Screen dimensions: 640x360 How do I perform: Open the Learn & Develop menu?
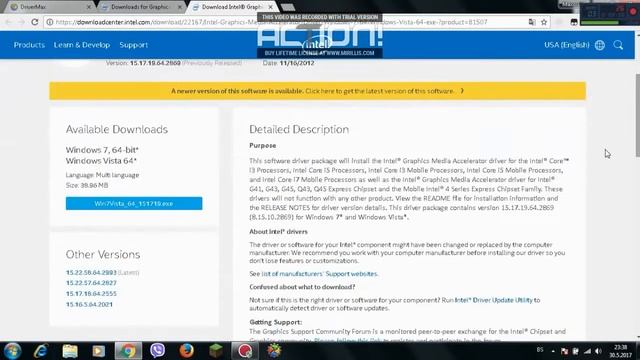pyautogui.click(x=82, y=45)
